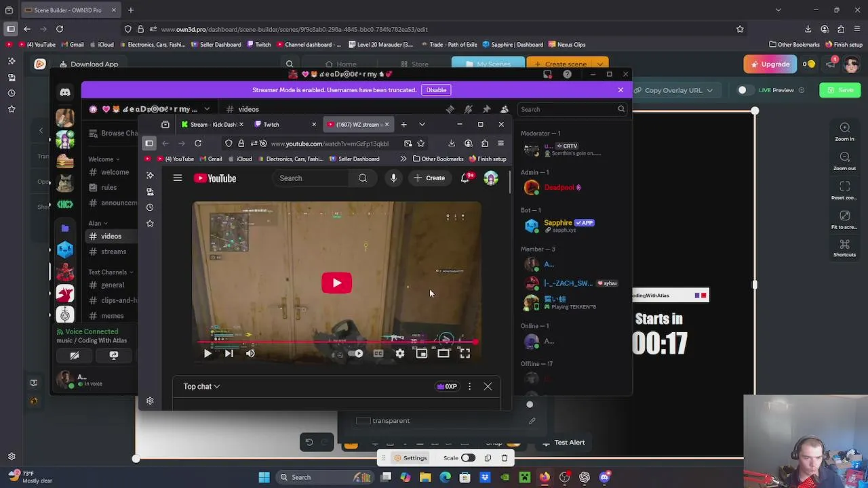Open YouTube notifications bell
This screenshot has width=868, height=488.
(465, 178)
